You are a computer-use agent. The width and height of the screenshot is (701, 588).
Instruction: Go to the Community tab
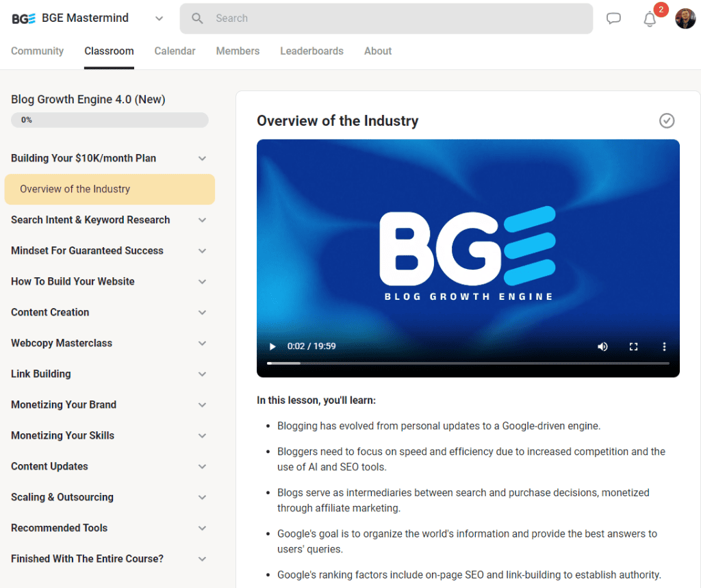tap(37, 51)
